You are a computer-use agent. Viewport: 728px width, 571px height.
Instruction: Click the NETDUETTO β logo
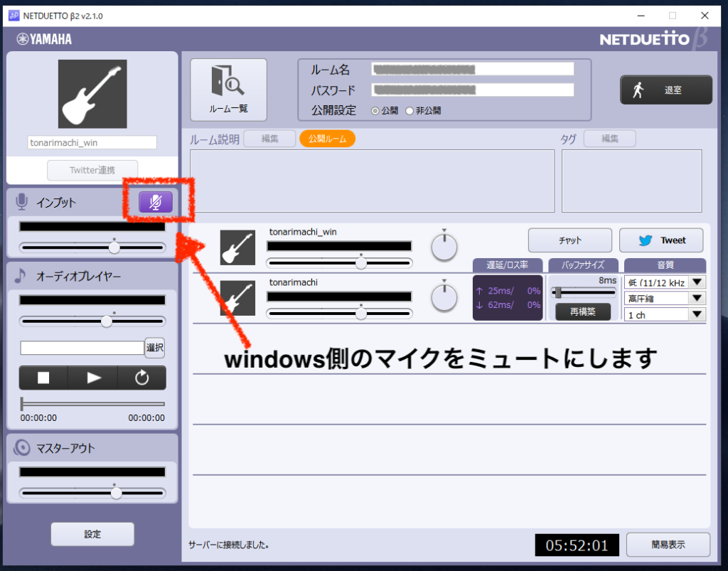[654, 39]
